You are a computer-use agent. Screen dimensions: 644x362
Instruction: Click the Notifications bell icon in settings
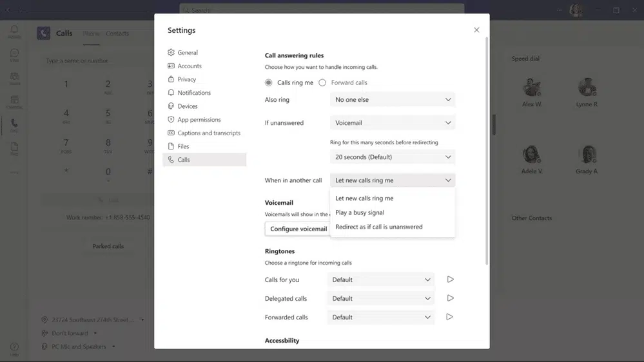[171, 93]
